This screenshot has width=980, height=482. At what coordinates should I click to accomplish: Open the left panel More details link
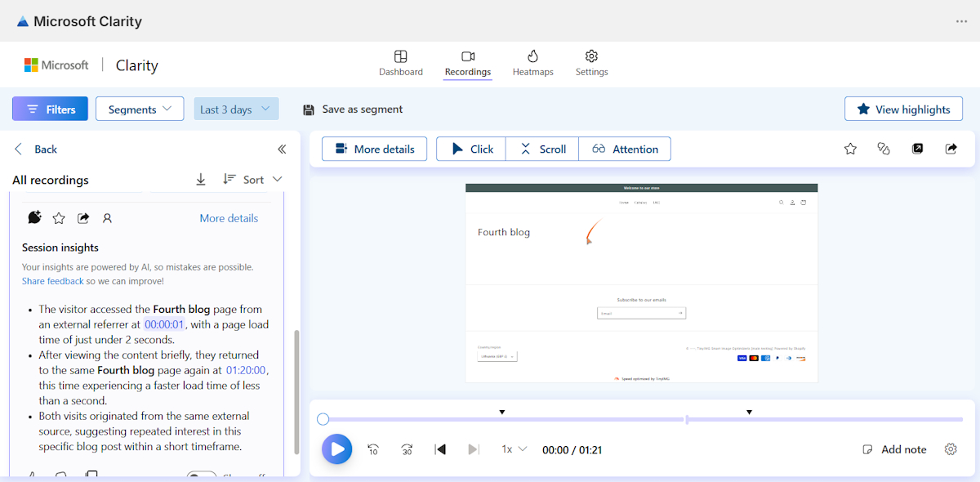[x=229, y=218]
